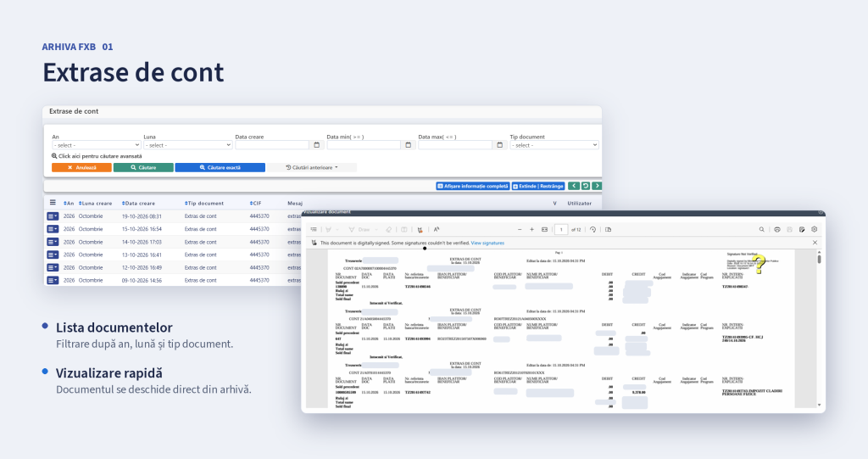Open the row menu for 19-10-2026 08:31
Viewport: 868px width, 459px height.
(x=53, y=216)
